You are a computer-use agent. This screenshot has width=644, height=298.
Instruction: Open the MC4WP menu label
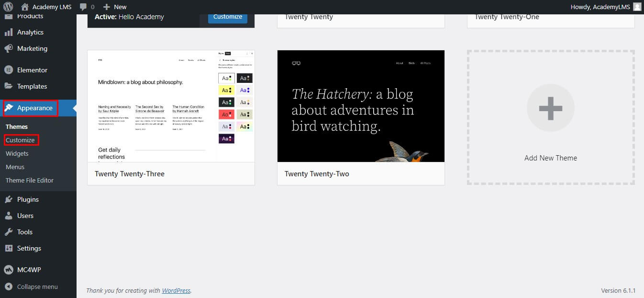click(29, 270)
